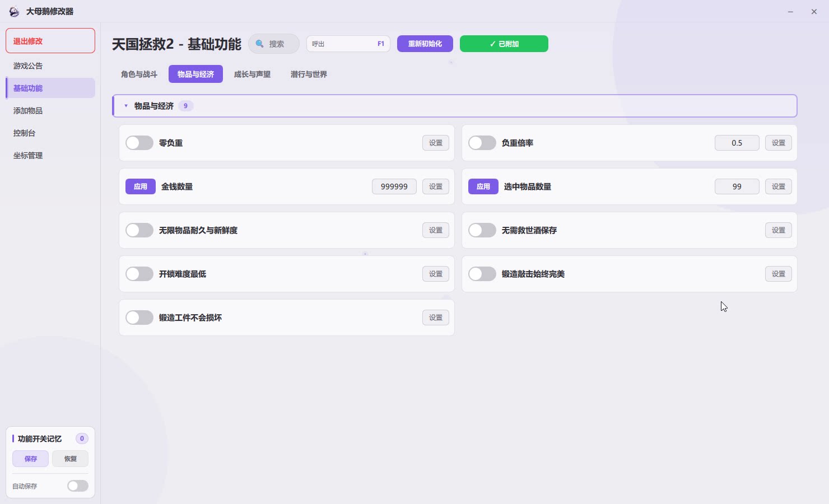Screen dimensions: 829x504
Task: Open 设置 for 开锁难度最低
Action: tap(436, 274)
